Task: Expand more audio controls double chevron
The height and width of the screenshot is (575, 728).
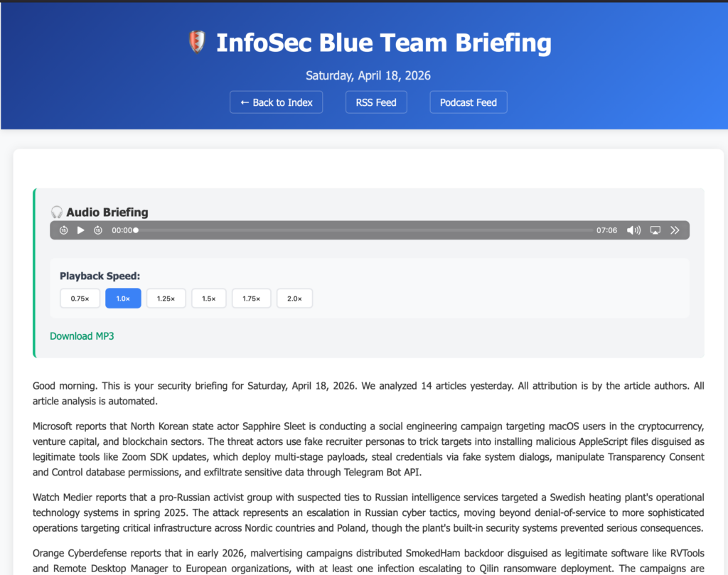Action: pyautogui.click(x=675, y=230)
